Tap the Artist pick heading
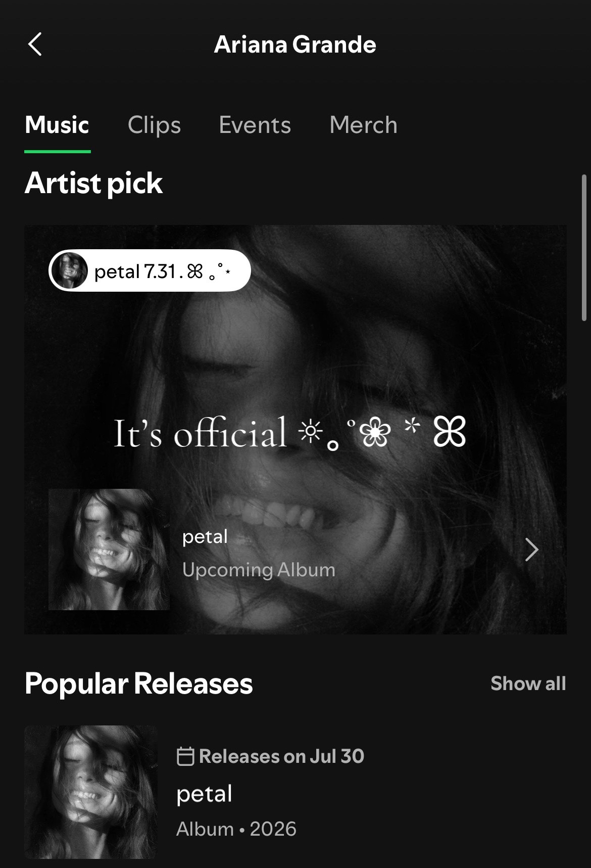This screenshot has width=591, height=868. [x=93, y=182]
